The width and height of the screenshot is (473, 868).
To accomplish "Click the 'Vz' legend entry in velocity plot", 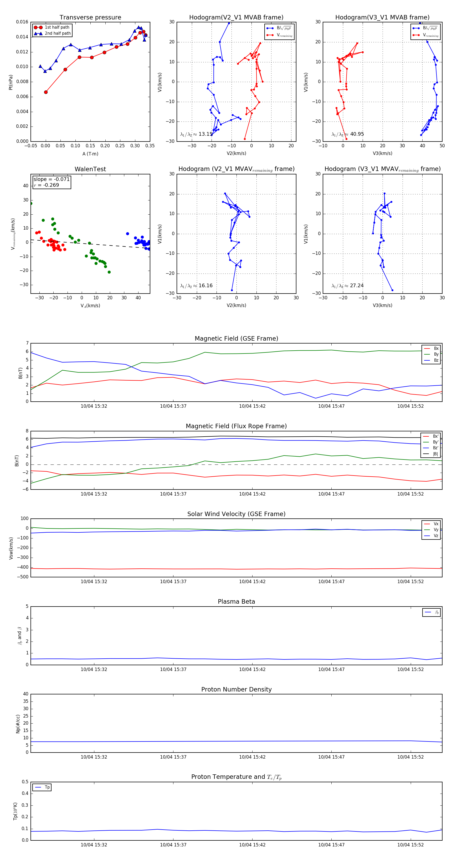I will [x=431, y=536].
